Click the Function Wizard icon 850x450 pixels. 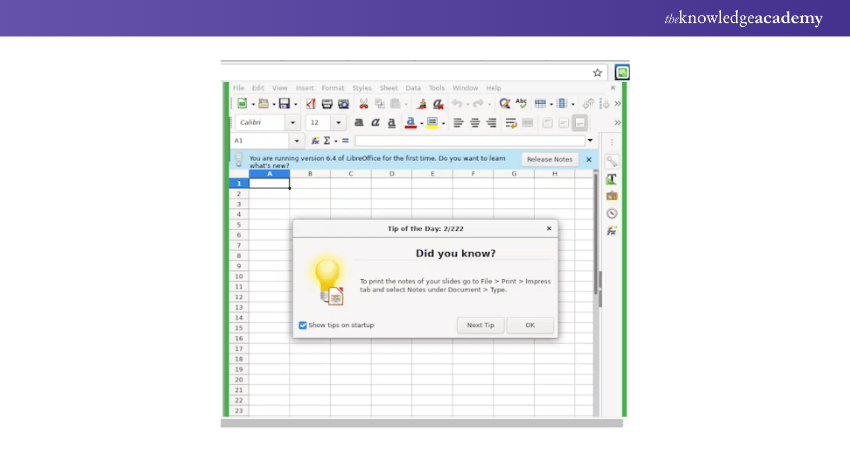click(x=315, y=141)
